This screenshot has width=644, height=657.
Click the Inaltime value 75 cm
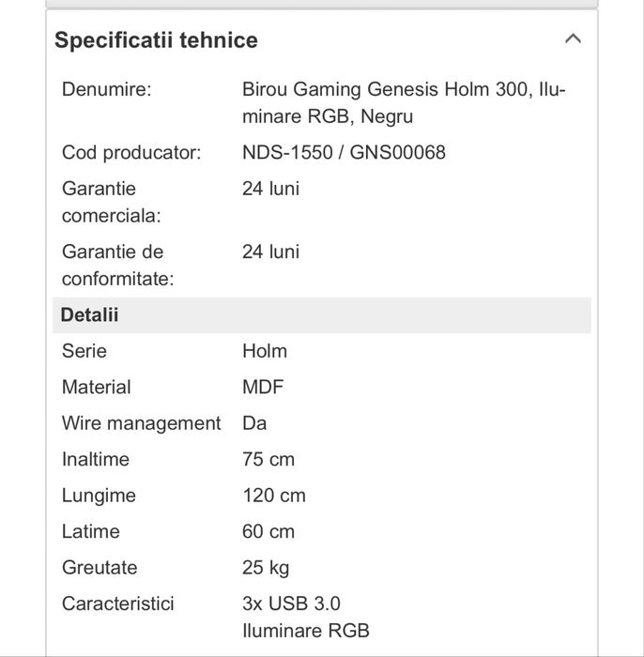tap(268, 459)
